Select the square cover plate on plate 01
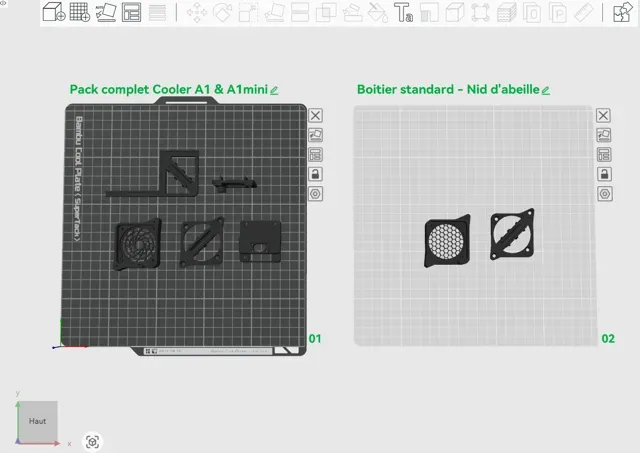Viewport: 640px width, 453px height. pyautogui.click(x=260, y=242)
